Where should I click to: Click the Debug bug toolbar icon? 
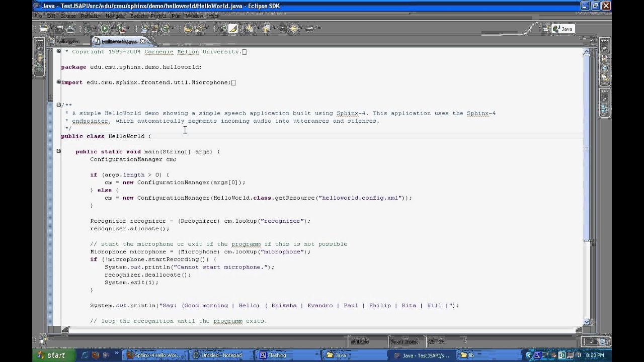click(89, 29)
